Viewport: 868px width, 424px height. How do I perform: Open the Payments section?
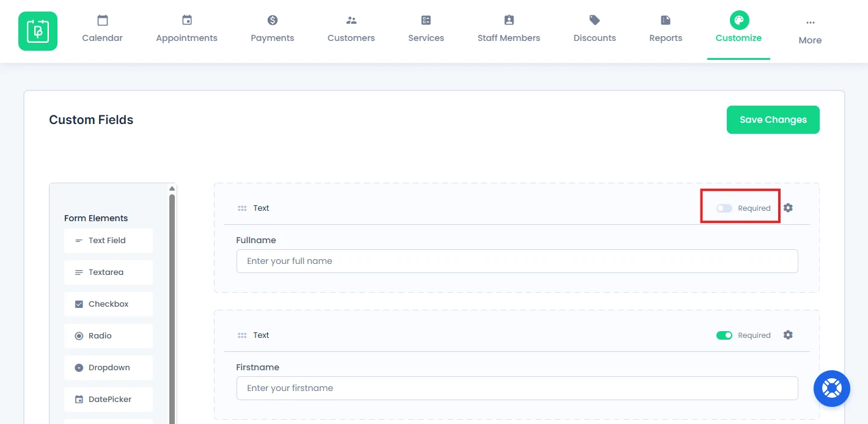[273, 29]
